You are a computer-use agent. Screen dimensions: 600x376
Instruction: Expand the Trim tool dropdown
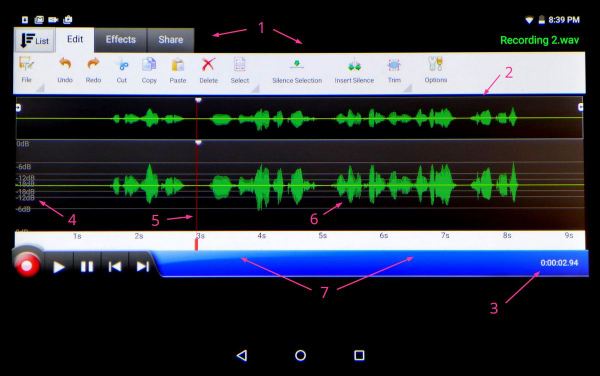[x=408, y=88]
